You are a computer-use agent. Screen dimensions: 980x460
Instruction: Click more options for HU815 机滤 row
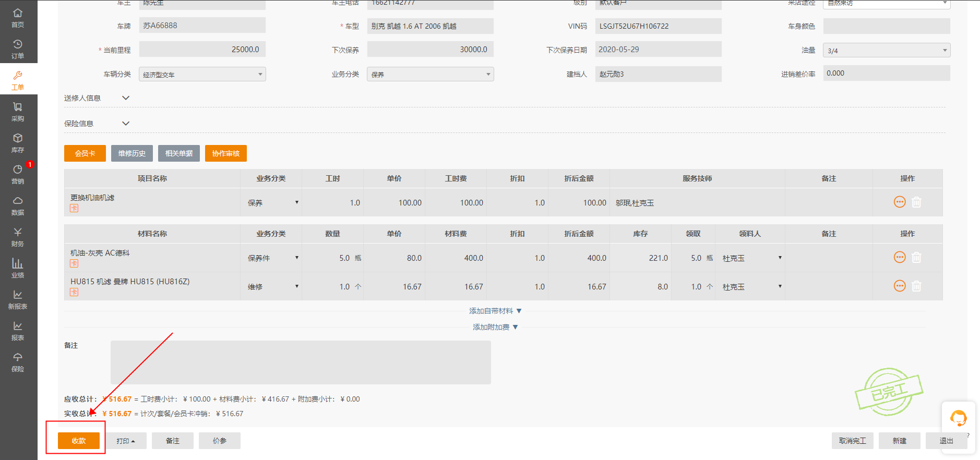[900, 286]
